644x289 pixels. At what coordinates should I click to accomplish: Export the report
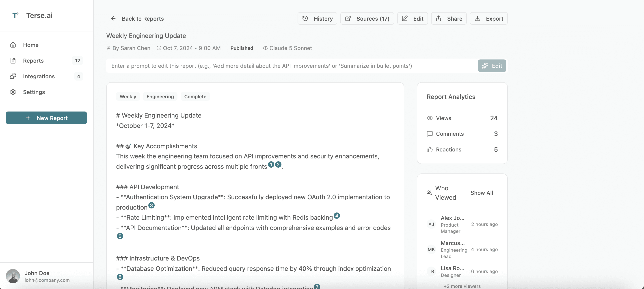(489, 19)
